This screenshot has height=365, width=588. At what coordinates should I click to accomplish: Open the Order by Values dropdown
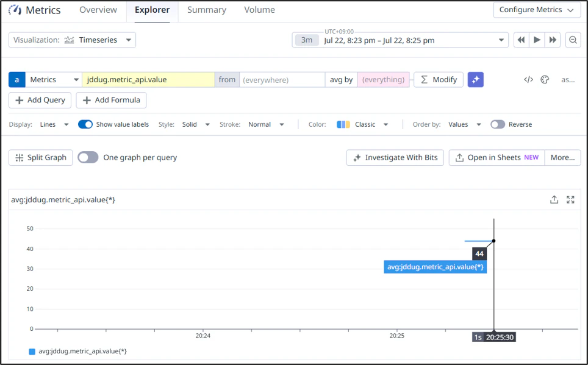click(x=465, y=124)
